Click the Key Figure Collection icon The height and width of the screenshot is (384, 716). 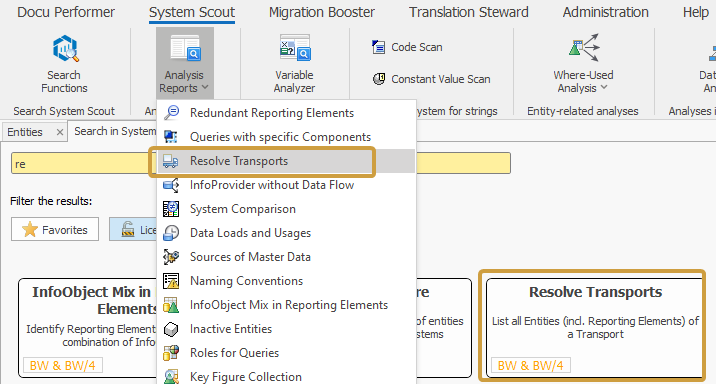(x=171, y=377)
